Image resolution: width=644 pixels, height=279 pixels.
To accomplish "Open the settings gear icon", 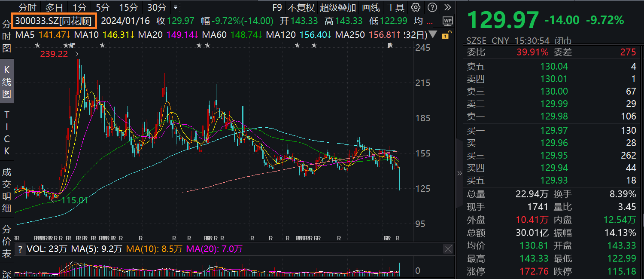I will coord(415,7).
